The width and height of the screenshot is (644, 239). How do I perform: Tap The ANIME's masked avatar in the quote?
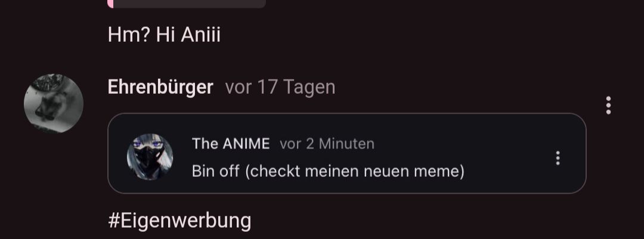[x=150, y=157]
